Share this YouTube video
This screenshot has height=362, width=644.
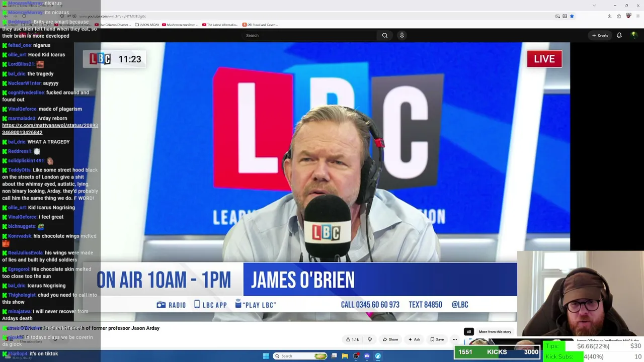click(x=390, y=339)
